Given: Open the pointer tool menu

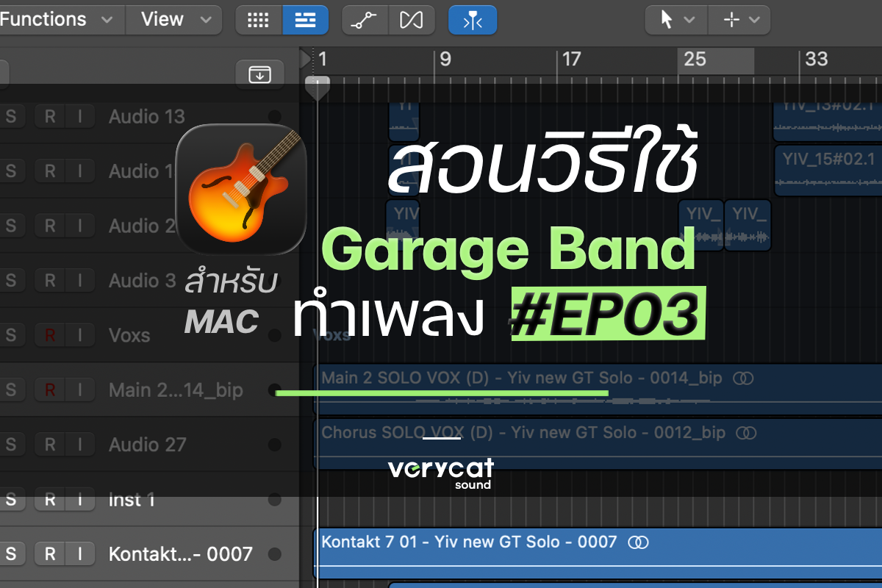Looking at the screenshot, I should [676, 20].
